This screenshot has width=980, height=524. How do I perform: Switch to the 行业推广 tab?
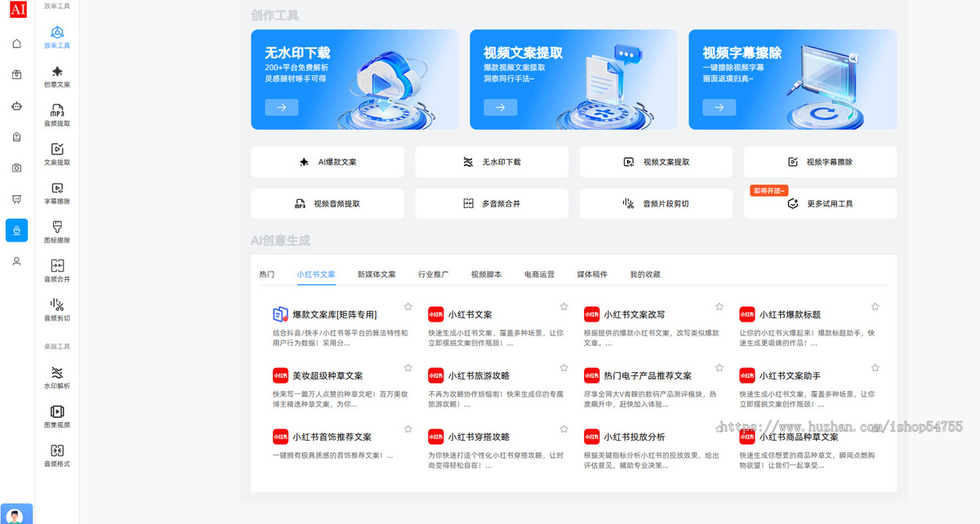[433, 274]
